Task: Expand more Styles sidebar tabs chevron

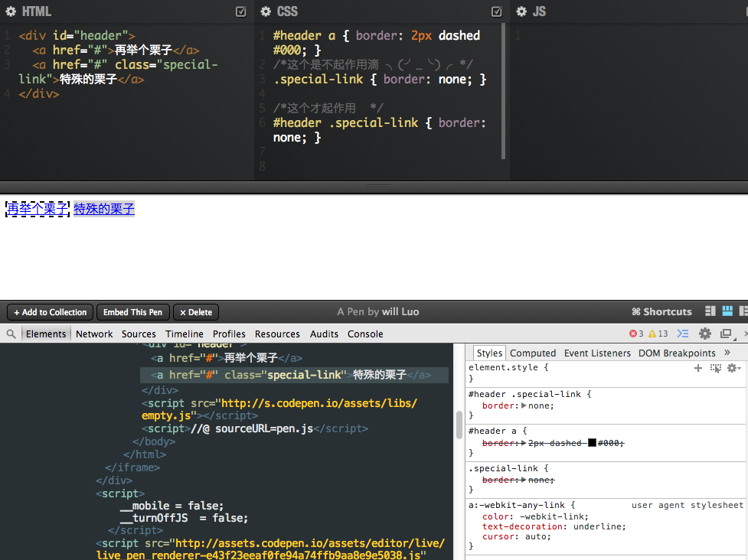Action: [x=727, y=353]
